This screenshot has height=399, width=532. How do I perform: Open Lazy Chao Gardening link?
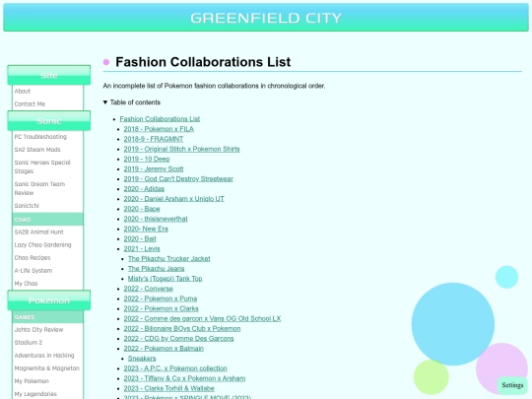tap(42, 245)
